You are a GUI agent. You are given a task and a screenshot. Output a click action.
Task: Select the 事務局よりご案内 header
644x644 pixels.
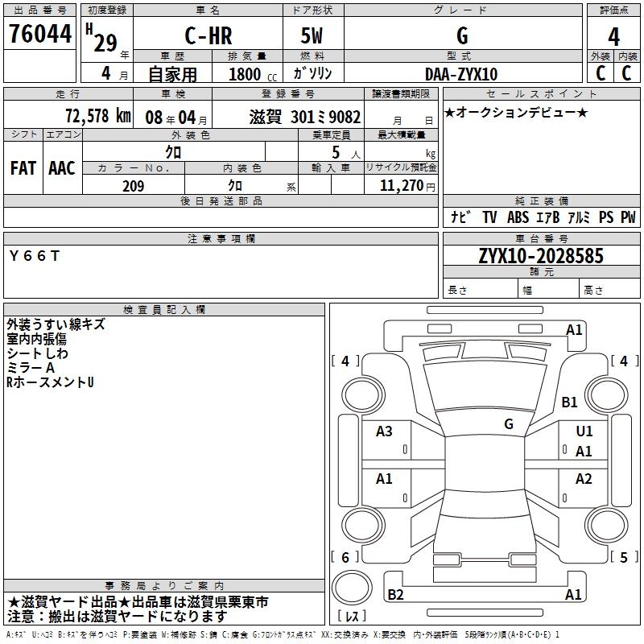pyautogui.click(x=164, y=586)
